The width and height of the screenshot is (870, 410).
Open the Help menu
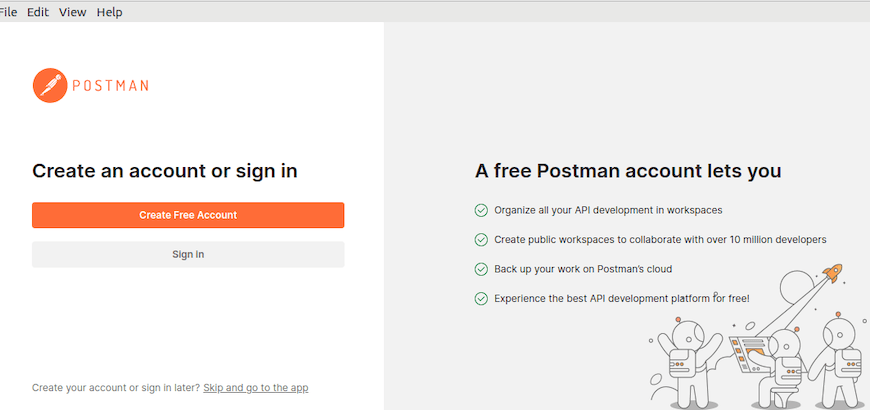click(109, 12)
